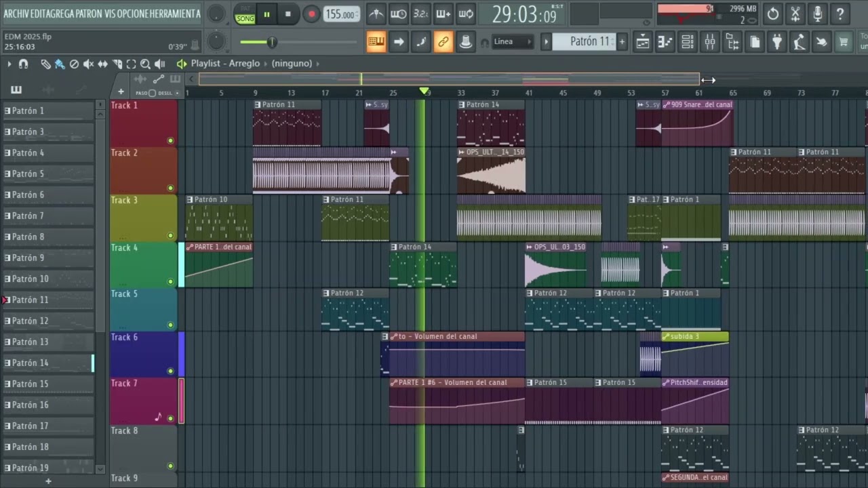Click the metronome icon
The width and height of the screenshot is (868, 488).
376,14
